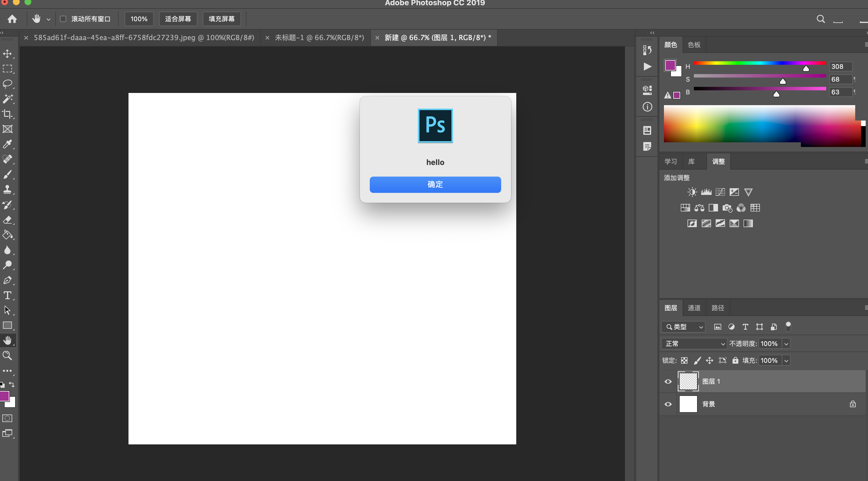This screenshot has width=868, height=481.
Task: Add a Curves adjustment
Action: click(x=720, y=192)
